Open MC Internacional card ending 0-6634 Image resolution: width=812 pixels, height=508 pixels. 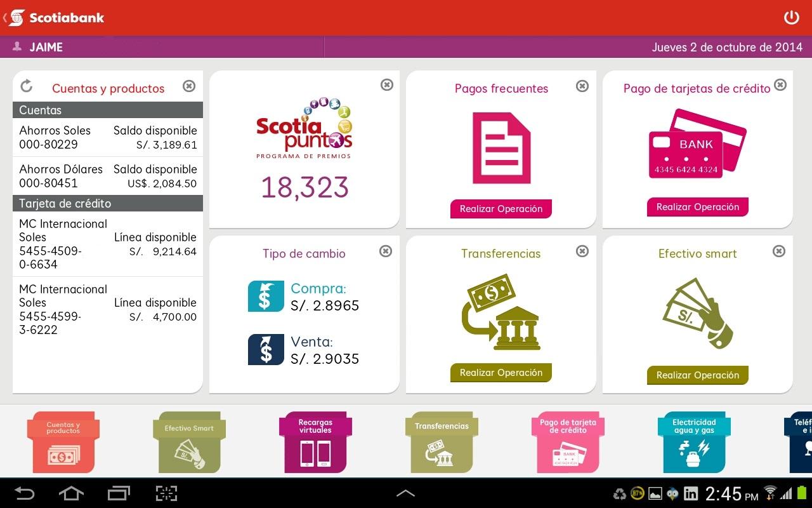tap(108, 244)
